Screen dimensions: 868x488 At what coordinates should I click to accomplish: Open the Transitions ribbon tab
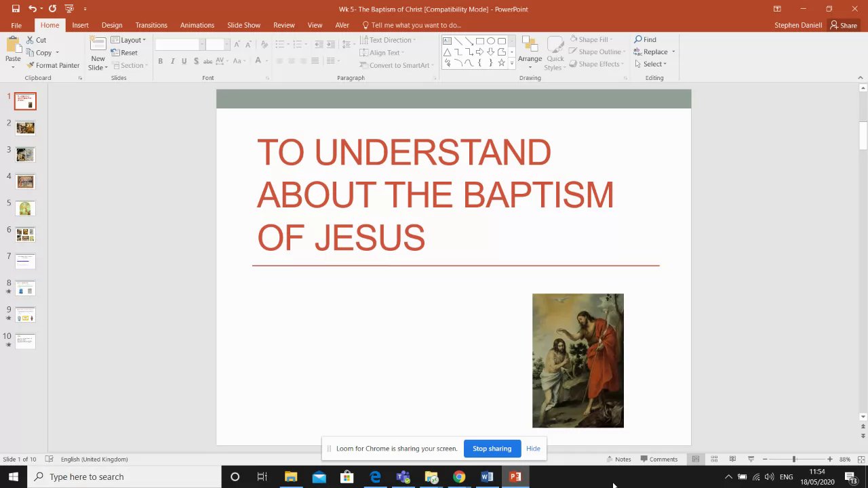coord(151,25)
